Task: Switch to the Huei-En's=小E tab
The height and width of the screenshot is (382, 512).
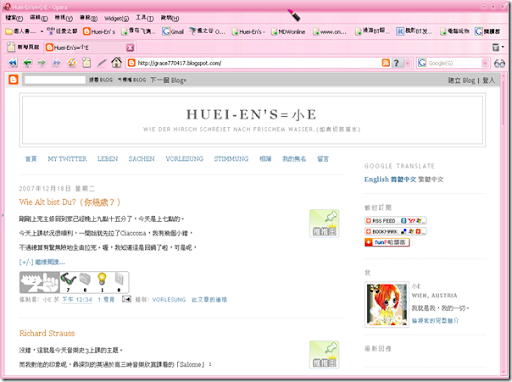Action: pos(89,48)
